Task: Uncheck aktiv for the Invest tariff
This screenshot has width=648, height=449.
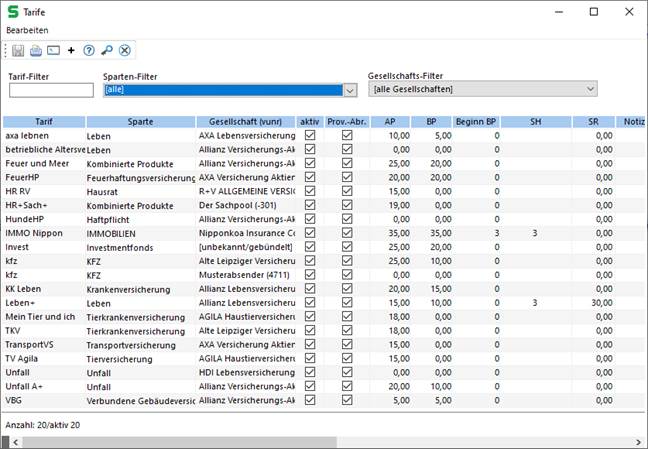Action: [310, 246]
